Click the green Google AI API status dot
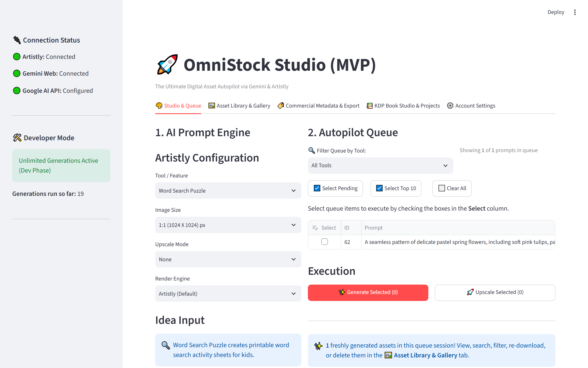This screenshot has height=368, width=588. [17, 91]
